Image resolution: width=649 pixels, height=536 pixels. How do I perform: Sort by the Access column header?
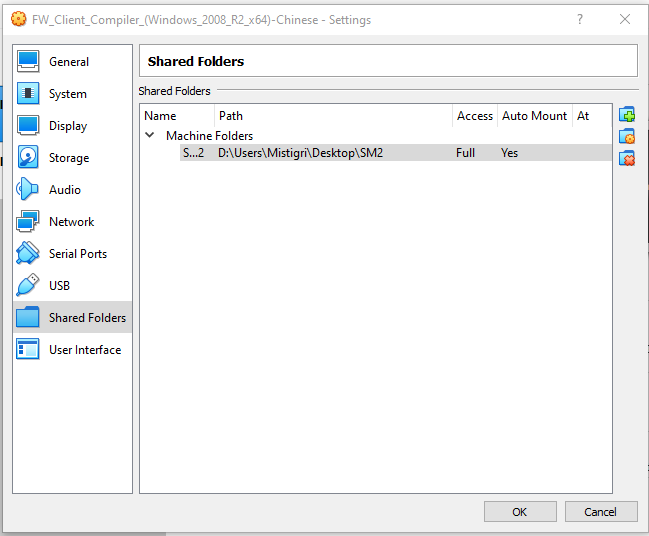click(475, 115)
